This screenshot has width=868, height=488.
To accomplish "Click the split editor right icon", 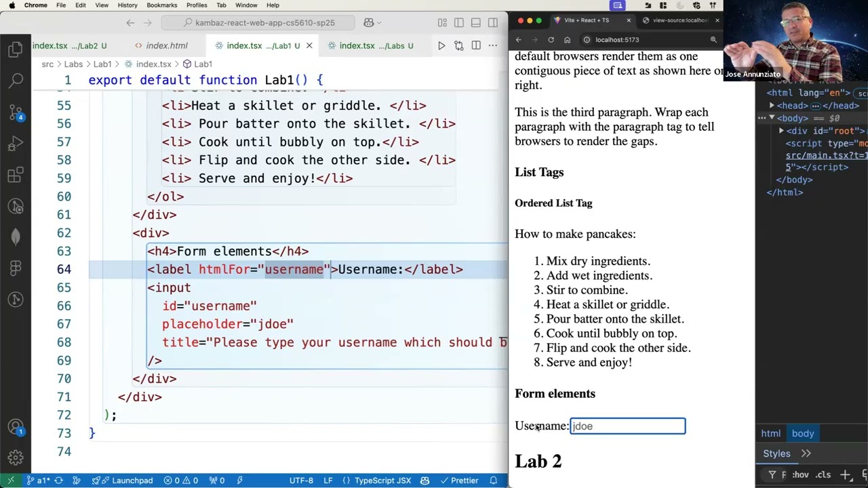I will pos(476,45).
